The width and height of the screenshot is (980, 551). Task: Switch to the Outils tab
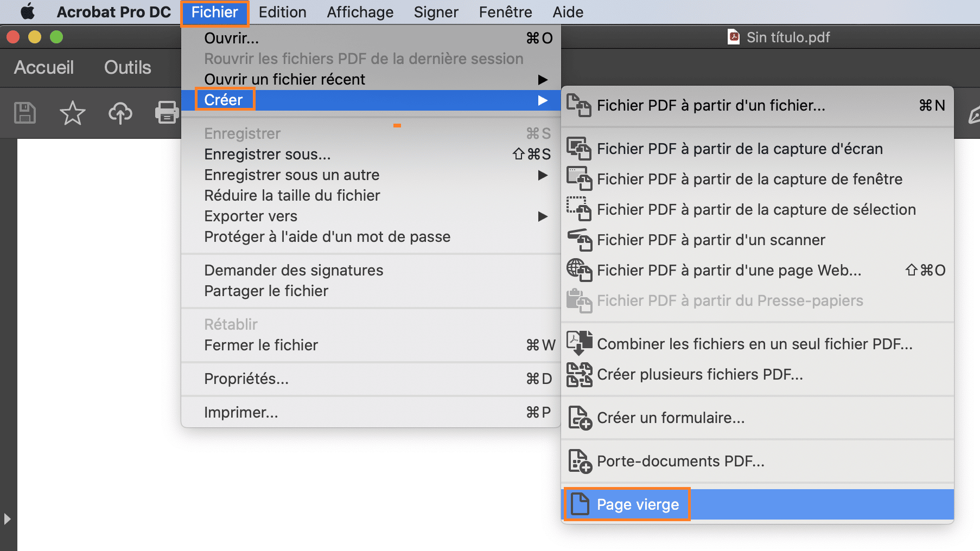coord(127,67)
